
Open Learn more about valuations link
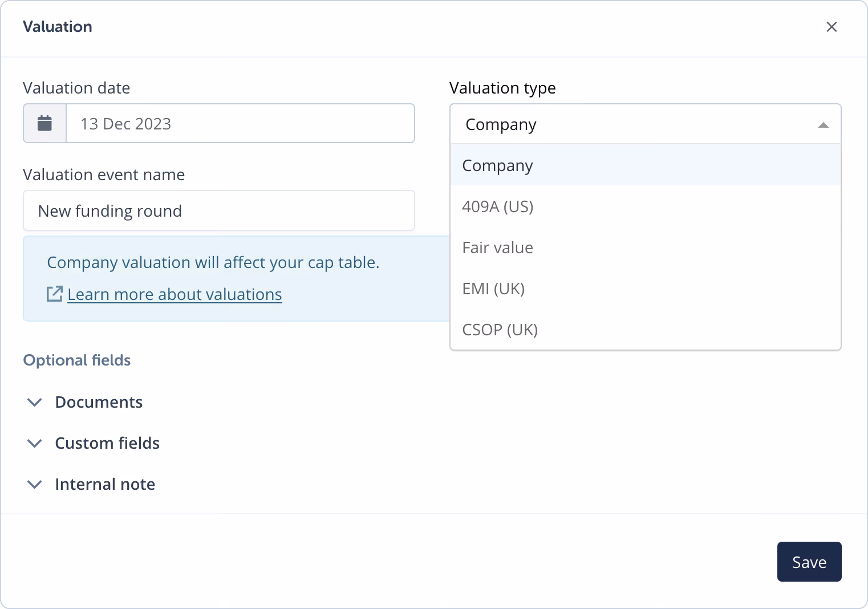coord(175,294)
